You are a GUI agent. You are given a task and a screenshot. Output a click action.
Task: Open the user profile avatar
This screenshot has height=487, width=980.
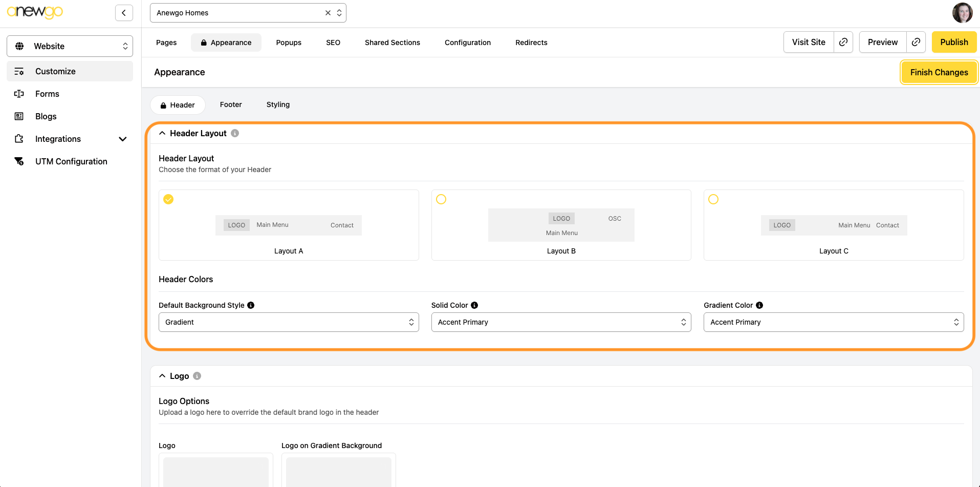point(962,13)
